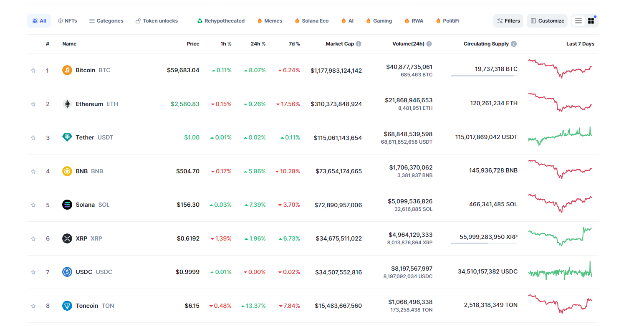Toggle the Tether watchlist star
Screen dimensions: 644x327
pyautogui.click(x=33, y=138)
